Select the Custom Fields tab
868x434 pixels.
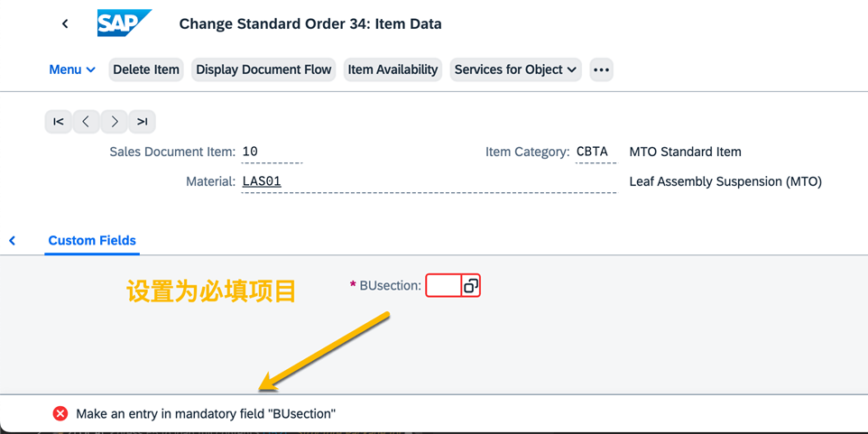(92, 241)
